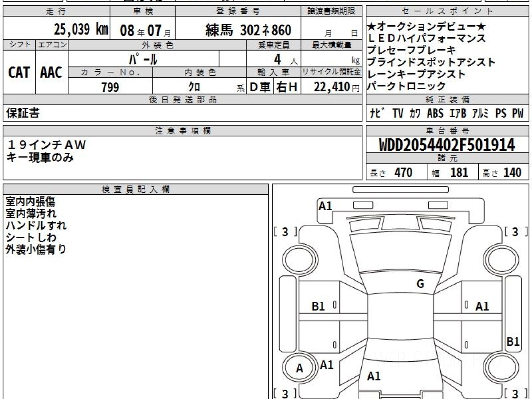Click the 後日発送部品 header
The width and height of the screenshot is (532, 399).
click(x=183, y=100)
